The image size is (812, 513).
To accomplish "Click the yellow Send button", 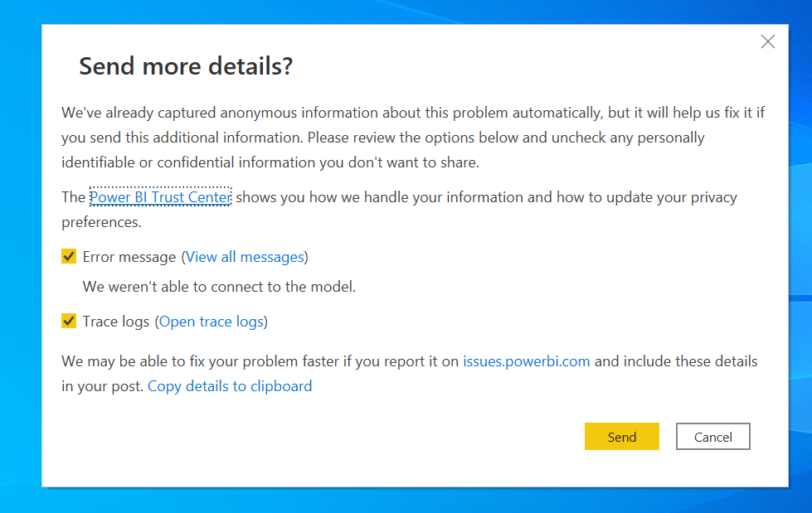I will [621, 437].
